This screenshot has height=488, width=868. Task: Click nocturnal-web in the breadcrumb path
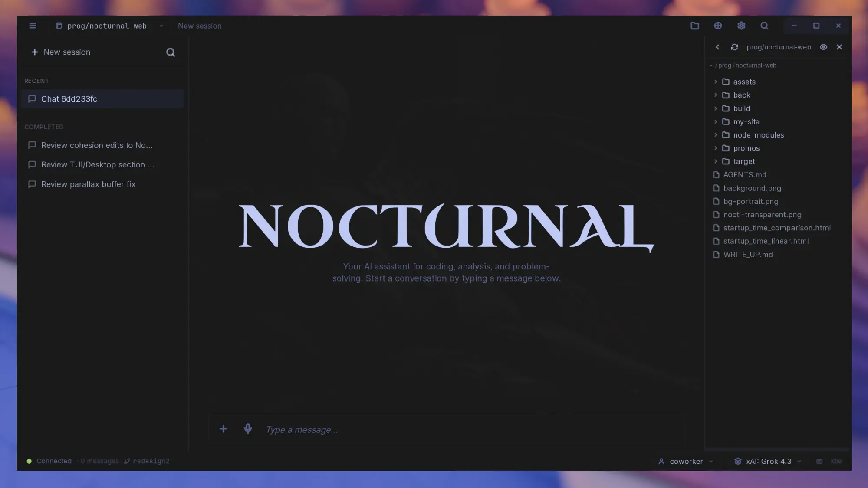[x=756, y=66]
